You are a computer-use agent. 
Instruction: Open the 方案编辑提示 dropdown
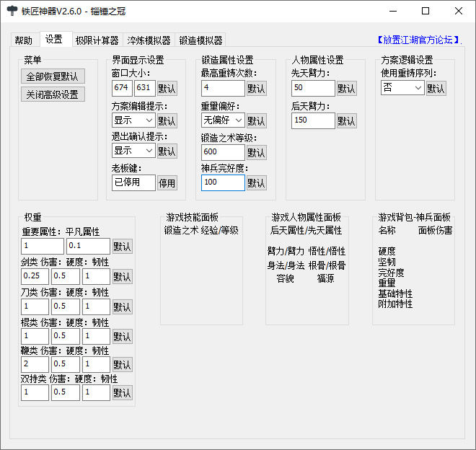133,120
